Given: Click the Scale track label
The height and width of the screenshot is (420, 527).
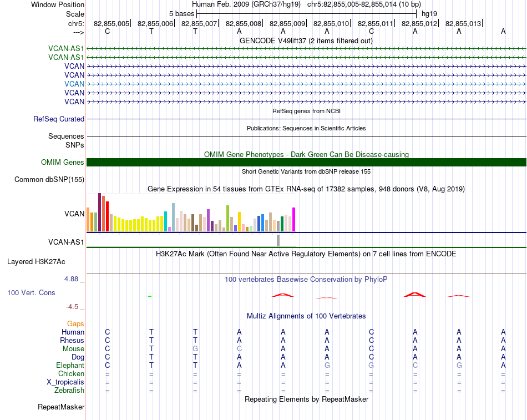Looking at the screenshot, I should (x=75, y=14).
